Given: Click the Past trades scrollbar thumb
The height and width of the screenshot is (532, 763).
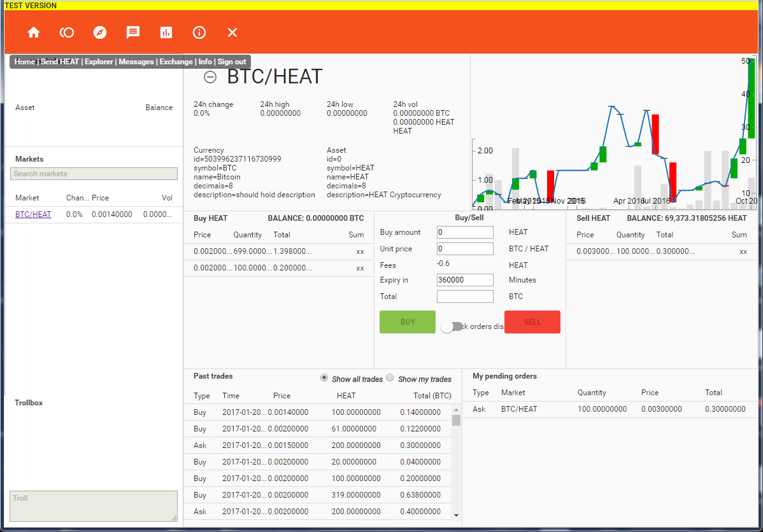Looking at the screenshot, I should [456, 420].
